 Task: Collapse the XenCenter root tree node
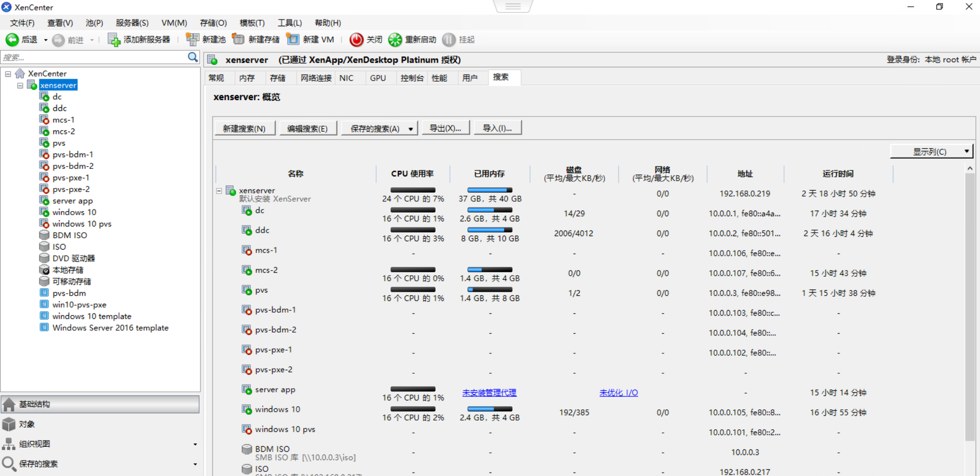[8, 74]
